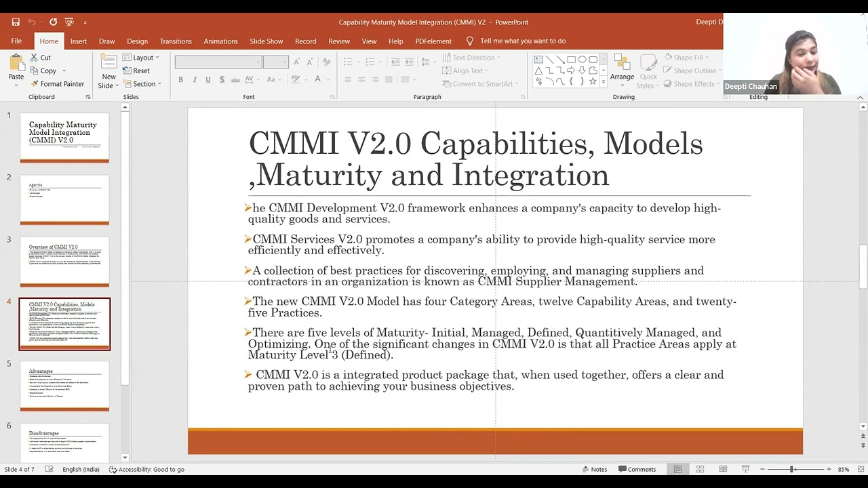Click the Text Direction button
Viewport: 868px width, 488px height.
(471, 58)
